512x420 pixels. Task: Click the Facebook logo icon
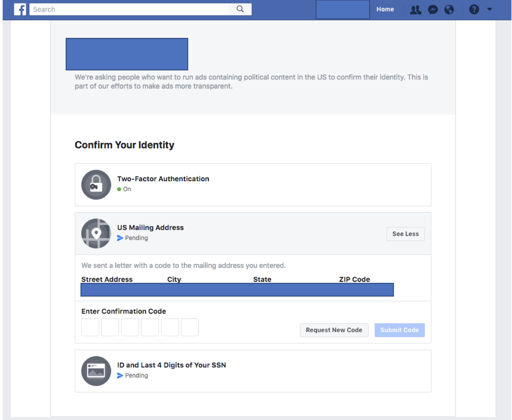(x=20, y=10)
